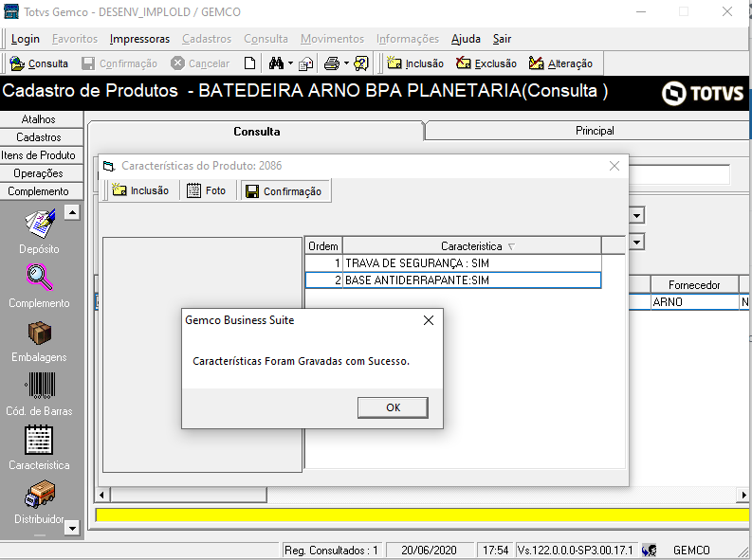Select the TRAVA DE SEGURANÇA : SIM row
752x560 pixels.
453,263
